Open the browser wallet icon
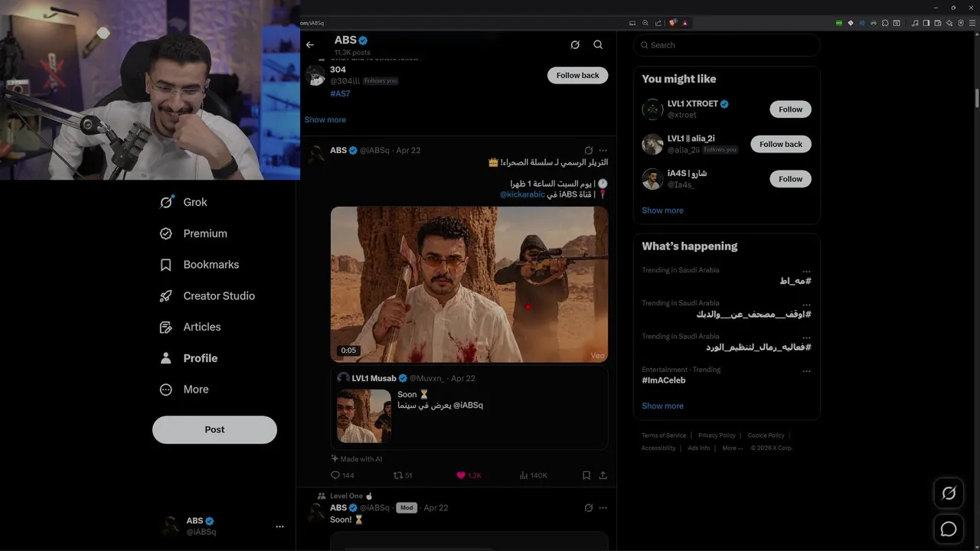 tap(936, 23)
